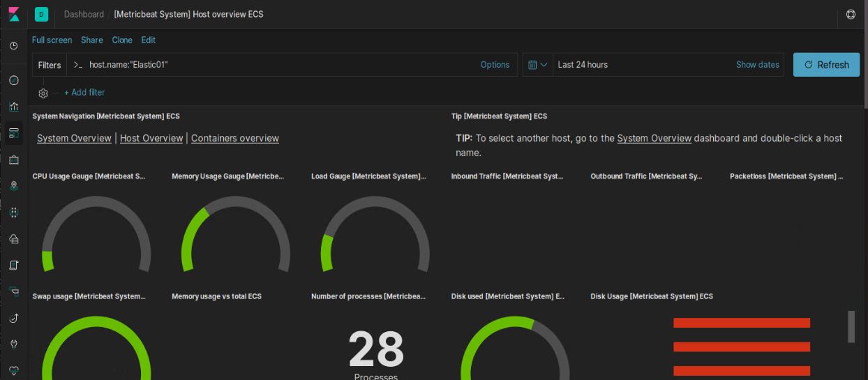Open the help menu icon at top right
Screen dimensions: 868x380
pyautogui.click(x=851, y=14)
